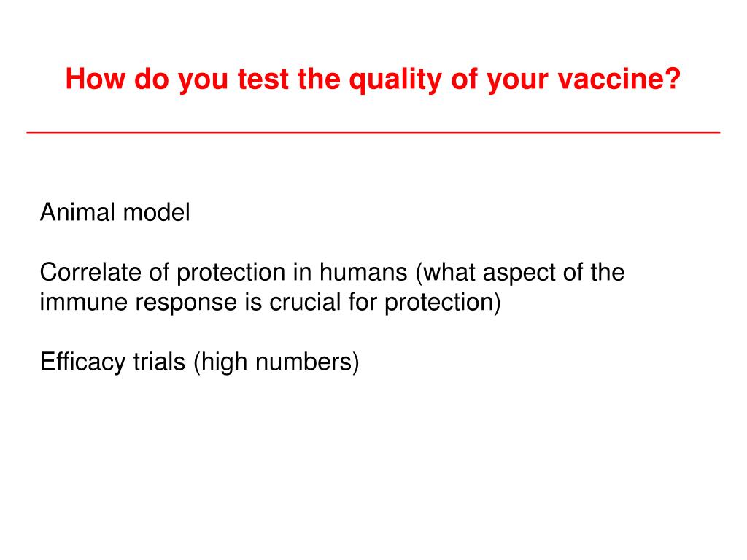Click the word "Animal" in the body
The height and width of the screenshot is (560, 747).
(77, 212)
